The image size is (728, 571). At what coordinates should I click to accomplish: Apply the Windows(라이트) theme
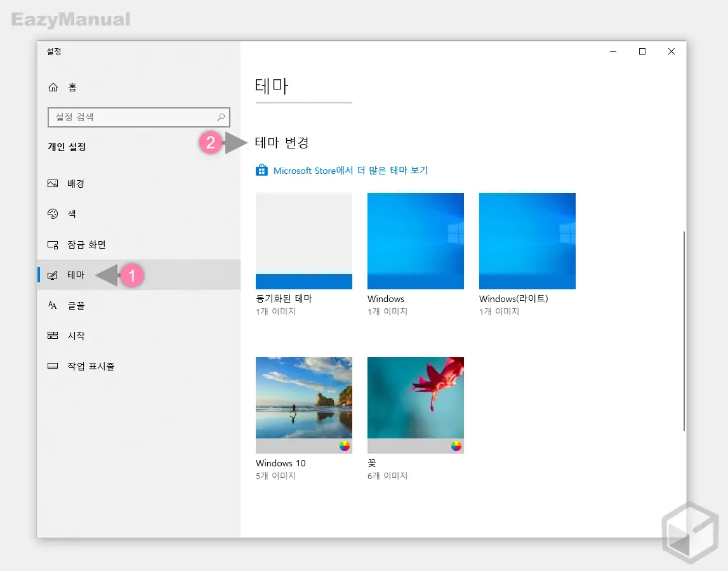[x=527, y=241]
